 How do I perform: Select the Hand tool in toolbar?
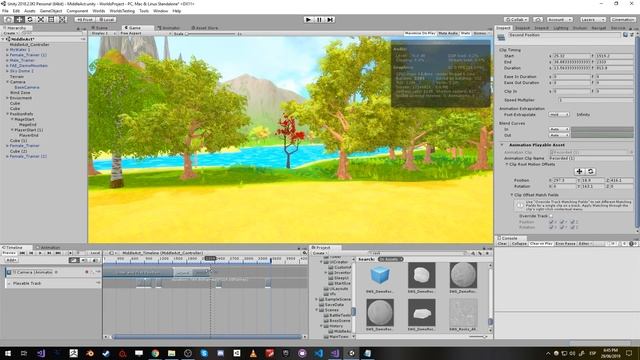click(9, 19)
